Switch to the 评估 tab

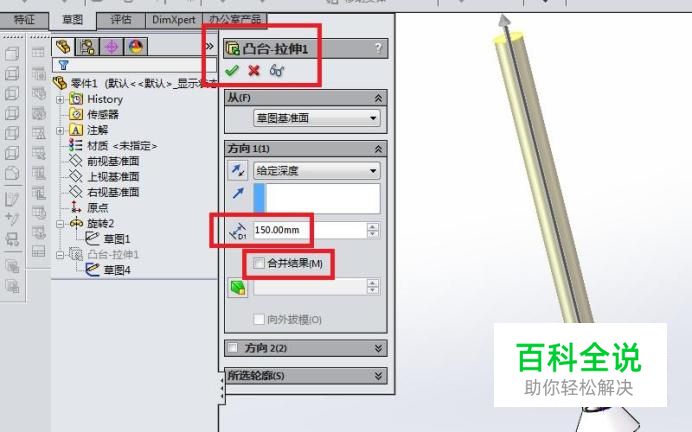coord(121,20)
